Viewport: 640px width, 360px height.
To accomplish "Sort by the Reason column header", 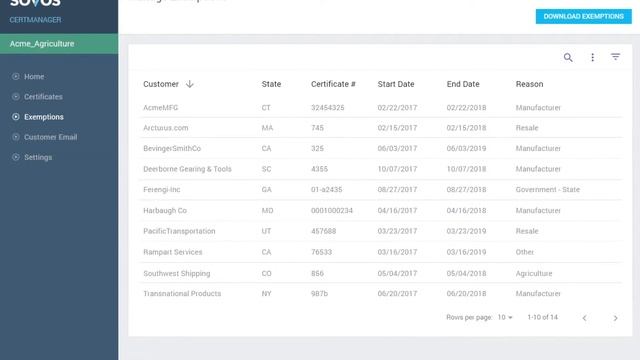I will [x=529, y=84].
